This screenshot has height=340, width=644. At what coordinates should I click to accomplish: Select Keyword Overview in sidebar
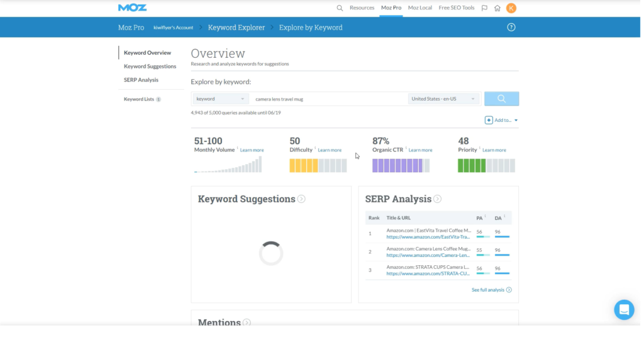point(147,53)
